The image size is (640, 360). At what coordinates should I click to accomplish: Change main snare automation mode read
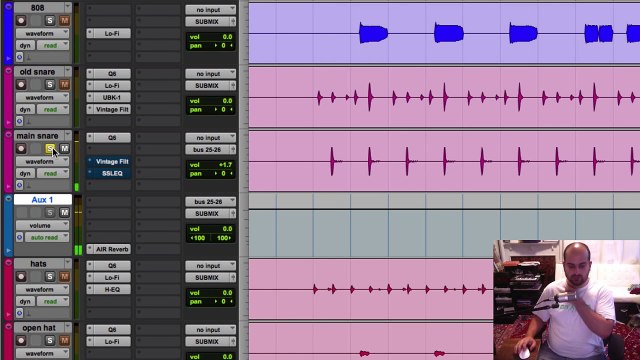[x=53, y=173]
